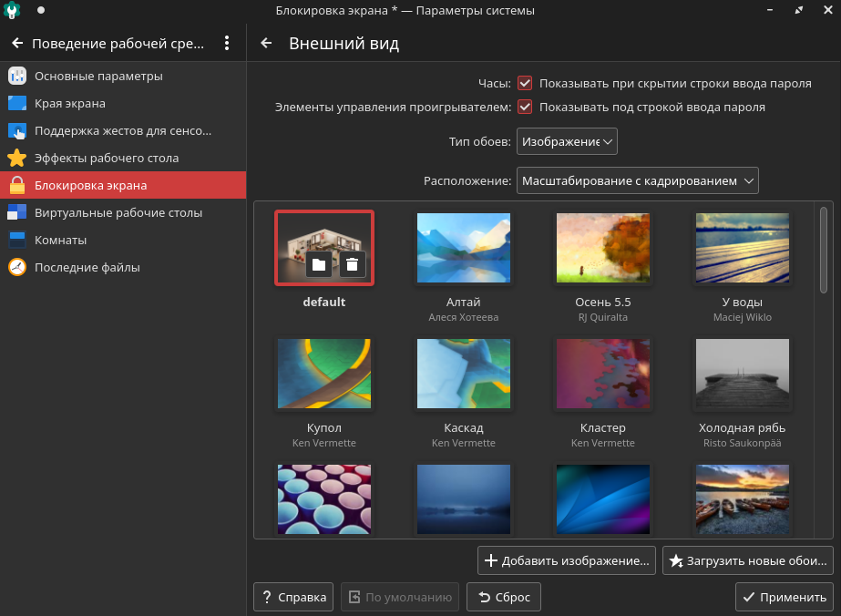Go back from Поведение рабочей среды sidebar
Screen dimensions: 841x616
tap(16, 44)
